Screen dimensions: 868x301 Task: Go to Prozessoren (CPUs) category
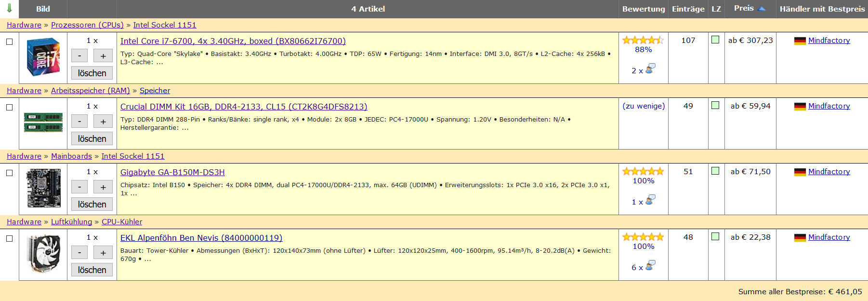pos(87,25)
